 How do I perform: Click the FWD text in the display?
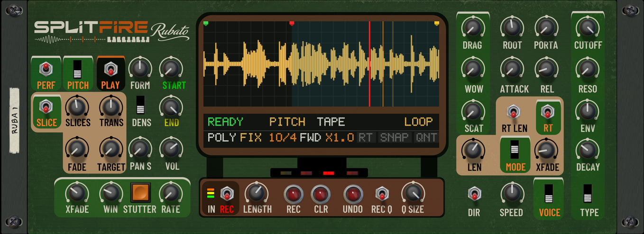click(x=311, y=138)
